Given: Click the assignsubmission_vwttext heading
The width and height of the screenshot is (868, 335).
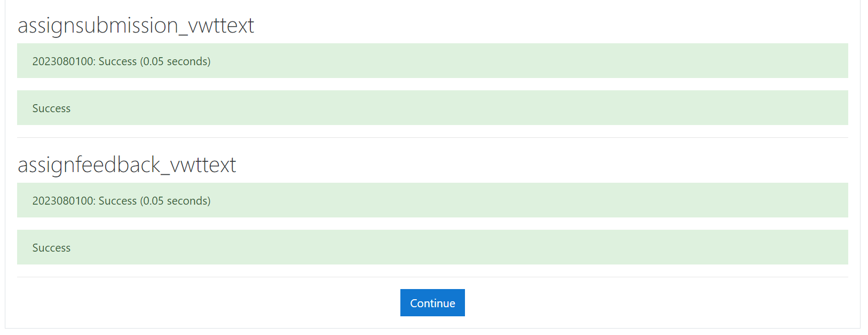Looking at the screenshot, I should point(136,26).
